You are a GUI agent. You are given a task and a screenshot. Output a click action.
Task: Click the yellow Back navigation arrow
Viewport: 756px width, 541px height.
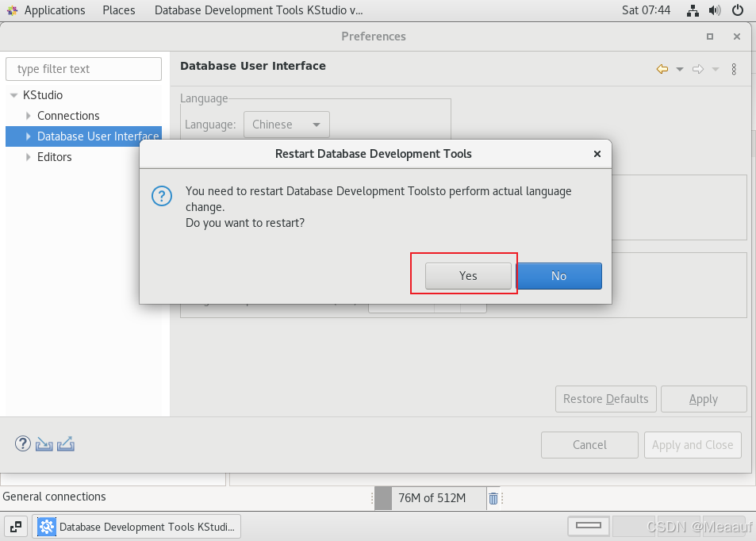click(x=662, y=69)
